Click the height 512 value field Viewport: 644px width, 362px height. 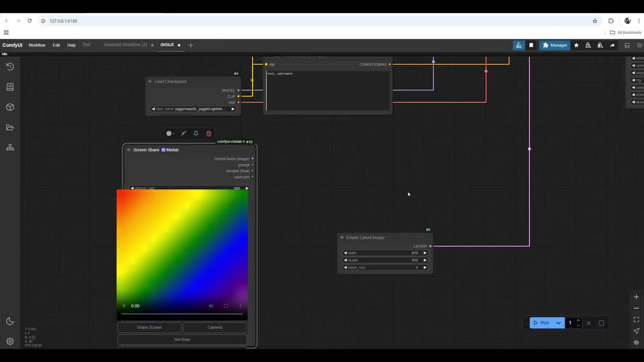click(x=385, y=260)
